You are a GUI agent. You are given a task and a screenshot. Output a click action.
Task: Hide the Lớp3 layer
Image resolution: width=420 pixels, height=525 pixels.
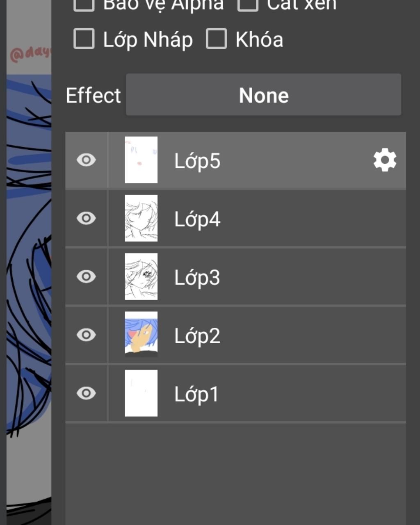(x=86, y=276)
